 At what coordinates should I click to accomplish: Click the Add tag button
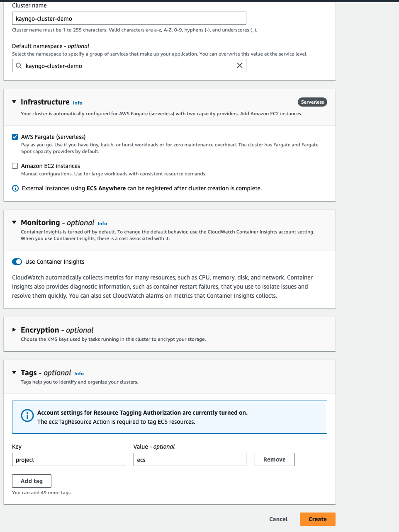(x=32, y=481)
